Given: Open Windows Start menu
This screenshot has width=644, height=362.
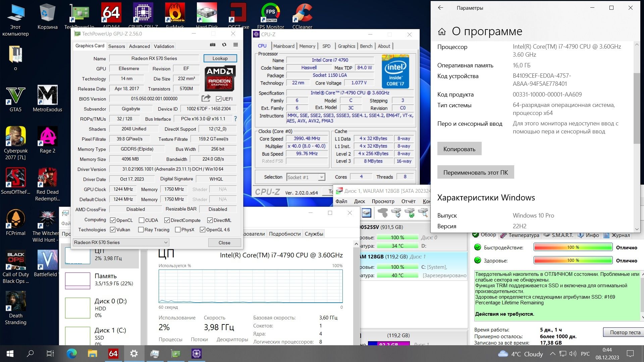Looking at the screenshot, I should (x=10, y=354).
